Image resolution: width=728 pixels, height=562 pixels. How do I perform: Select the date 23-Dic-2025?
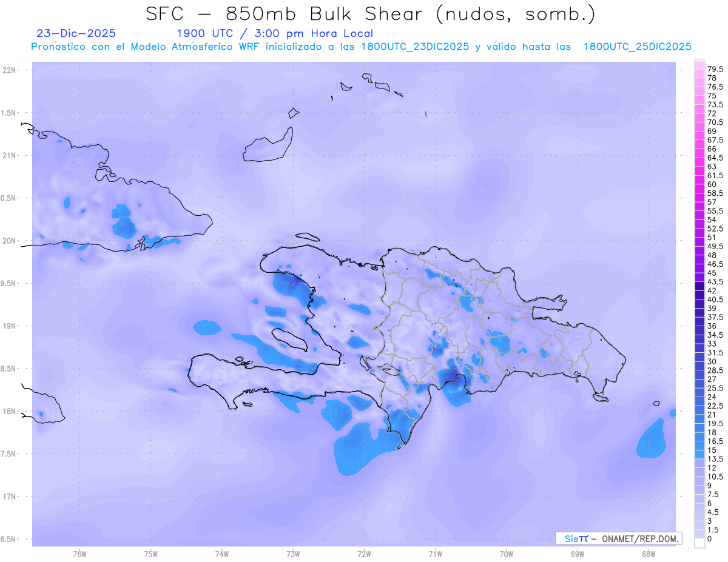(x=76, y=33)
